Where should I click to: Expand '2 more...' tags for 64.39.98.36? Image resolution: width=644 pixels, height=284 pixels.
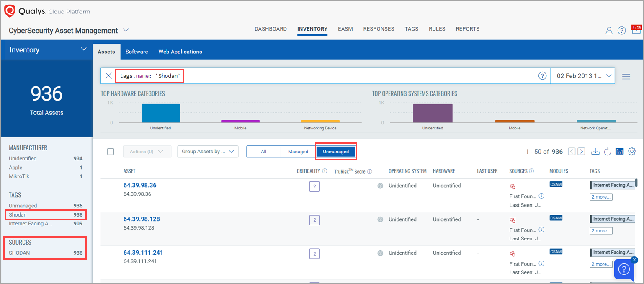(601, 197)
